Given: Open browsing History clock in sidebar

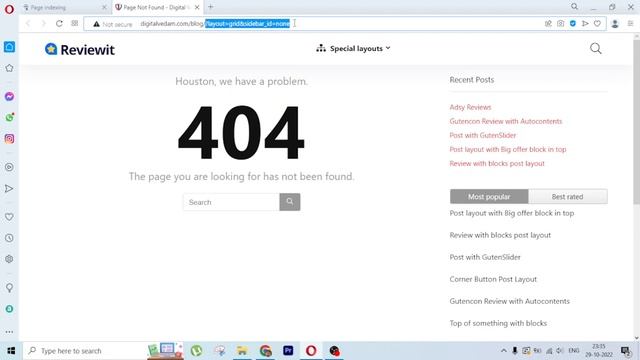Looking at the screenshot, I should (9, 238).
